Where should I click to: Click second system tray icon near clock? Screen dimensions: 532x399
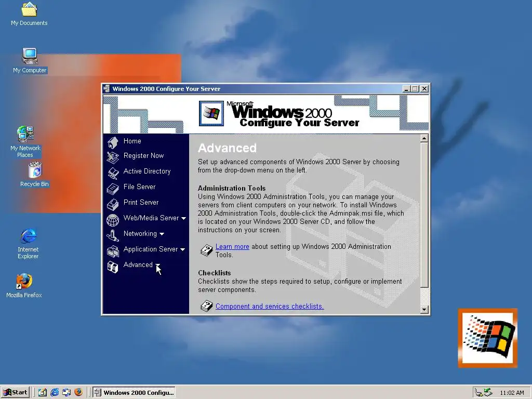coord(488,392)
